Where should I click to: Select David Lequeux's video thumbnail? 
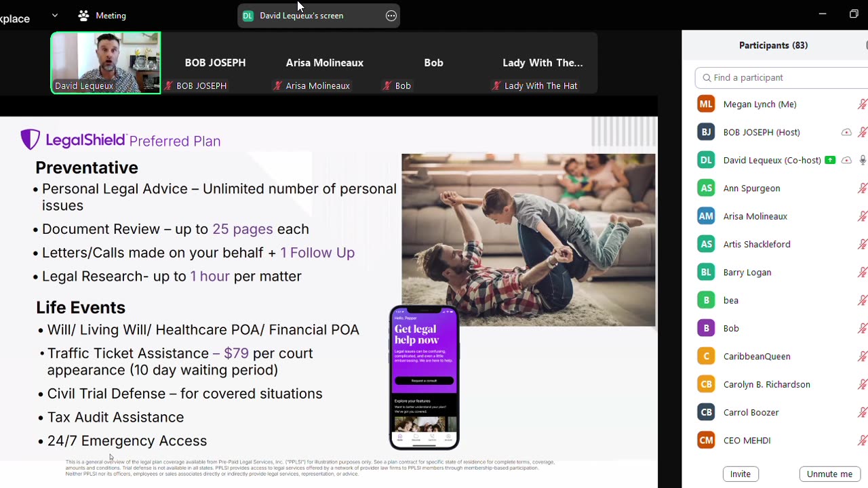(x=106, y=62)
